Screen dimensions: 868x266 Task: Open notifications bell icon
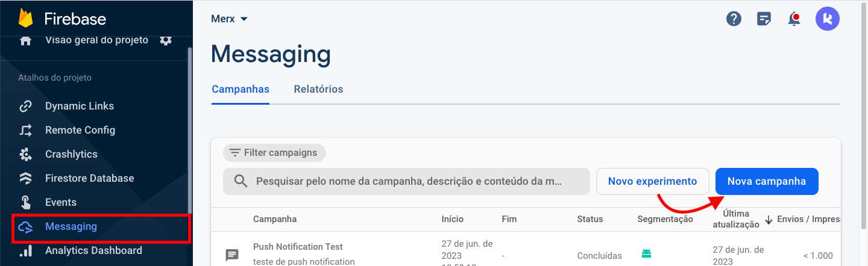(x=794, y=19)
